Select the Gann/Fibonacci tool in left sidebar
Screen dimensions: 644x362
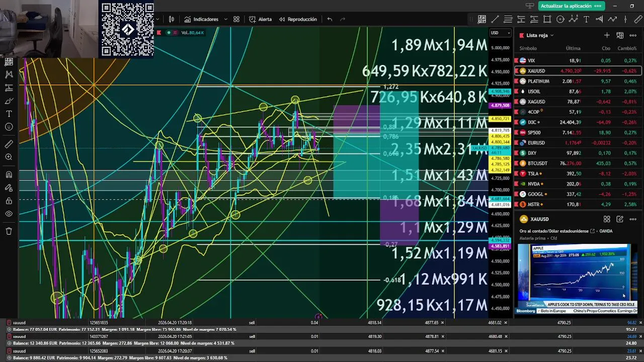coord(9,61)
